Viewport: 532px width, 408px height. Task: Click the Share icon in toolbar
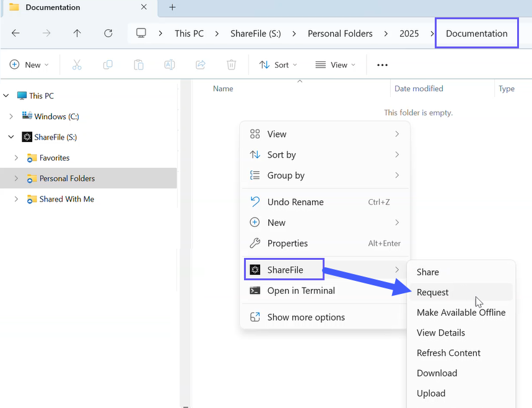pos(201,64)
